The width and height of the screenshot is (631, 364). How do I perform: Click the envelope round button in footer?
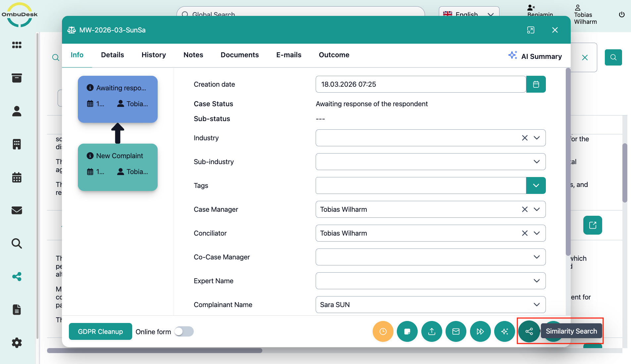point(456,331)
